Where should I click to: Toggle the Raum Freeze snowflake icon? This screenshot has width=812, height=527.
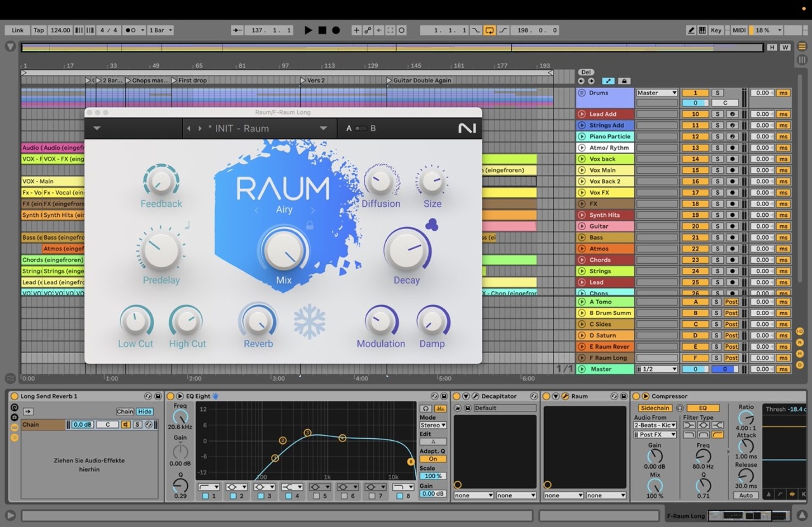click(310, 321)
